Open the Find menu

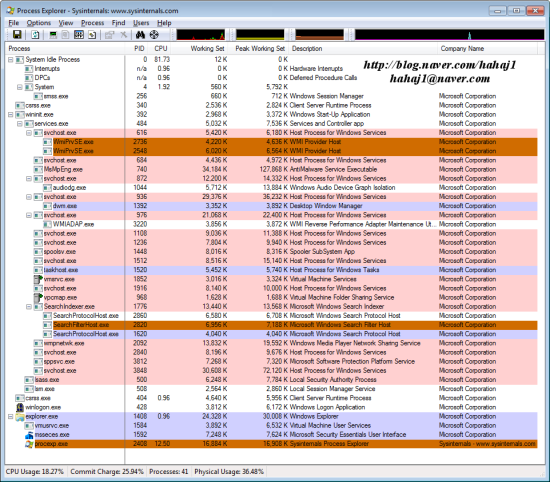pos(118,23)
